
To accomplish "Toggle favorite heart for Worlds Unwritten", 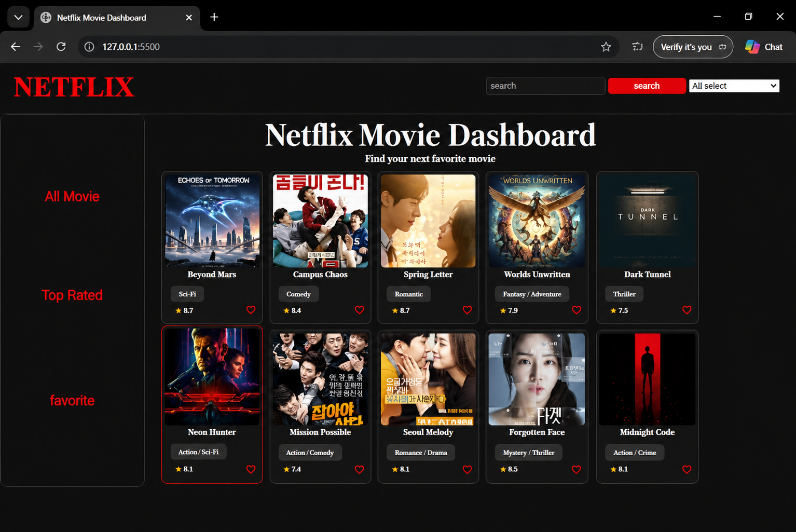I will point(576,310).
